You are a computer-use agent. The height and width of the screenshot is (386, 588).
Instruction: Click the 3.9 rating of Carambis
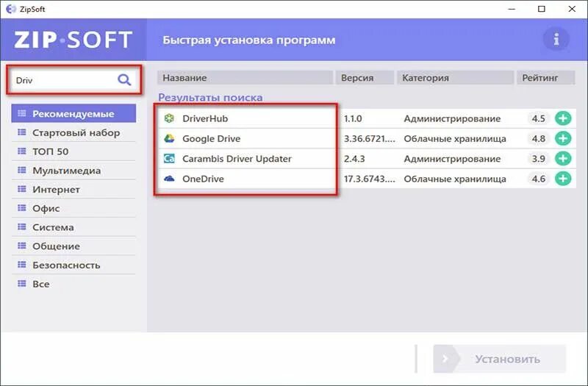pos(539,159)
